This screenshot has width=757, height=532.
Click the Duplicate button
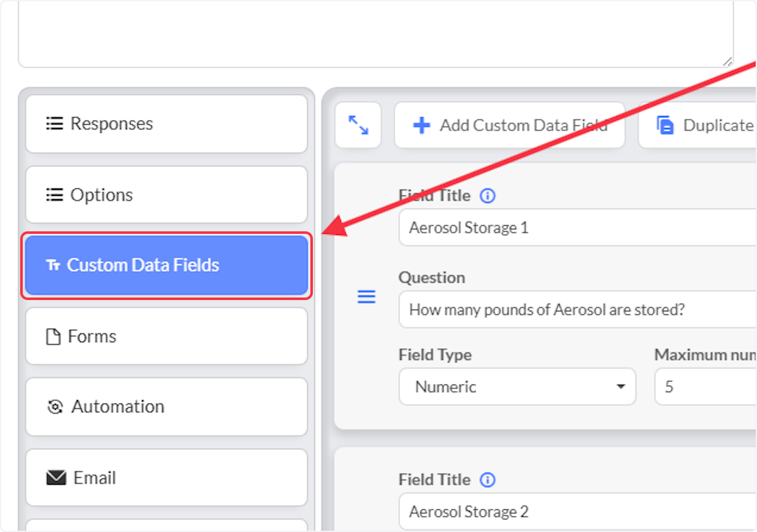(x=698, y=125)
